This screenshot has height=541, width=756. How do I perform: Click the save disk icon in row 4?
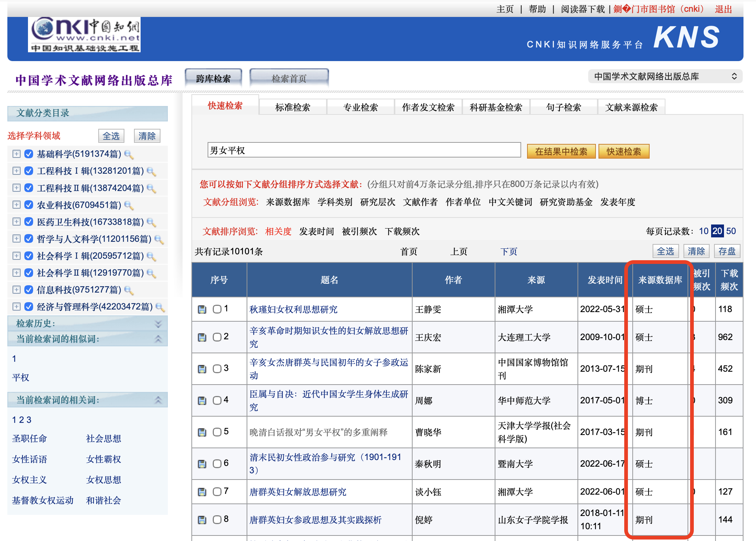(202, 401)
